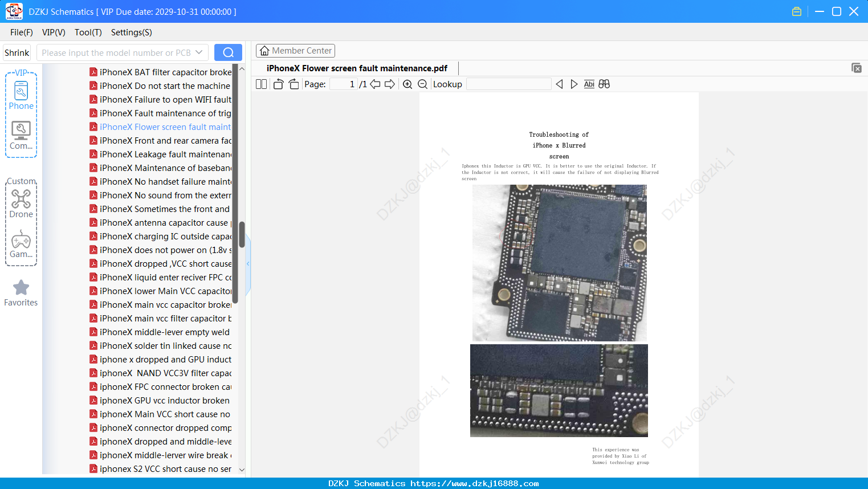This screenshot has width=868, height=489.
Task: Click the Member Center button
Action: [x=295, y=51]
